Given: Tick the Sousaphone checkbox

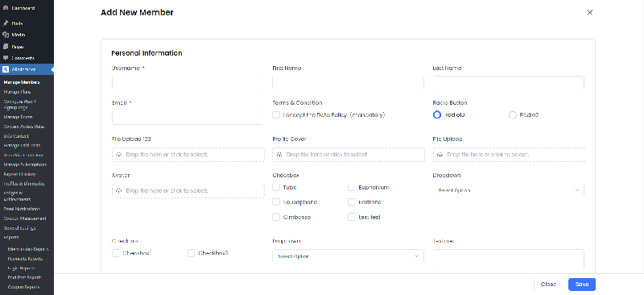Looking at the screenshot, I should coord(276,202).
